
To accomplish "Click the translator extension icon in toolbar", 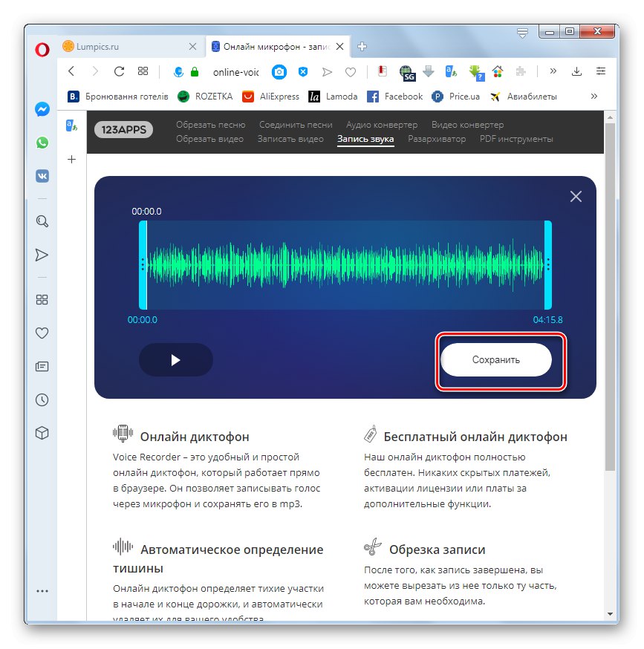I will click(x=451, y=72).
